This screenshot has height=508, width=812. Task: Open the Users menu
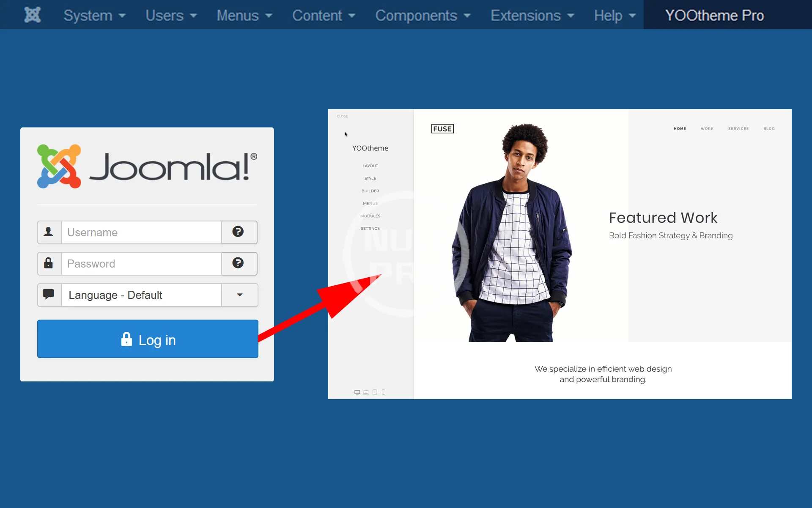(171, 15)
